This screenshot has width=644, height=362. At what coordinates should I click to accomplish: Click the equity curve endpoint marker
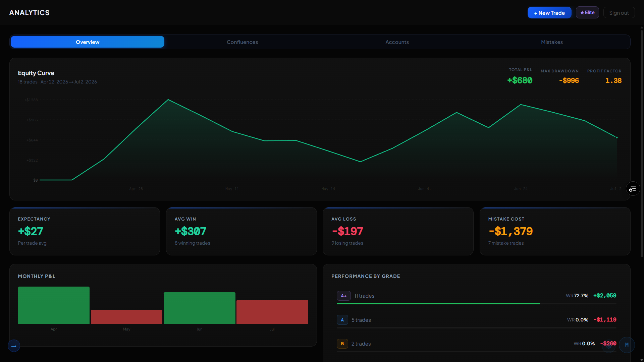(x=616, y=137)
